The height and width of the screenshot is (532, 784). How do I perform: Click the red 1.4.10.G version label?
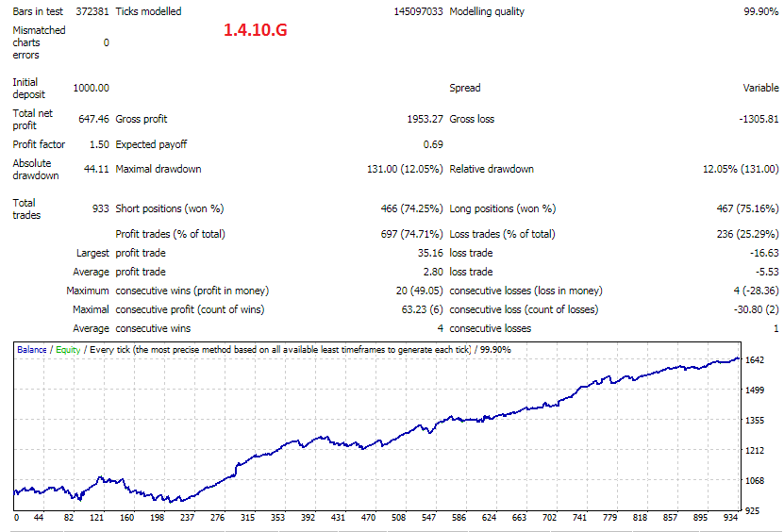256,30
